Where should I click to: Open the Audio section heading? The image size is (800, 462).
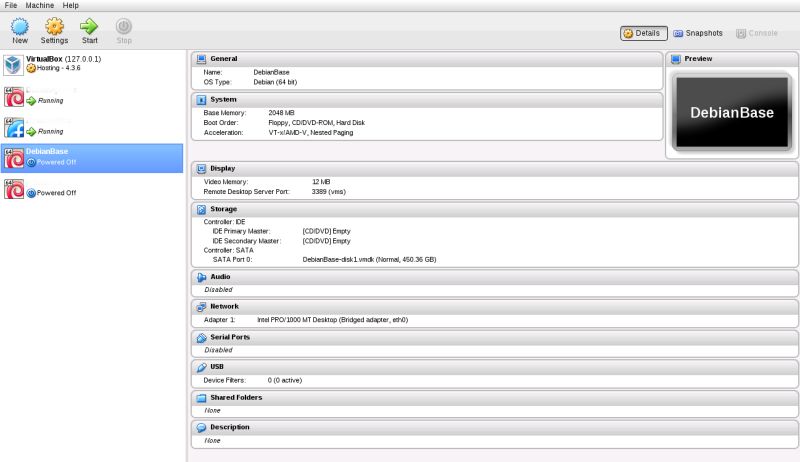coord(220,276)
